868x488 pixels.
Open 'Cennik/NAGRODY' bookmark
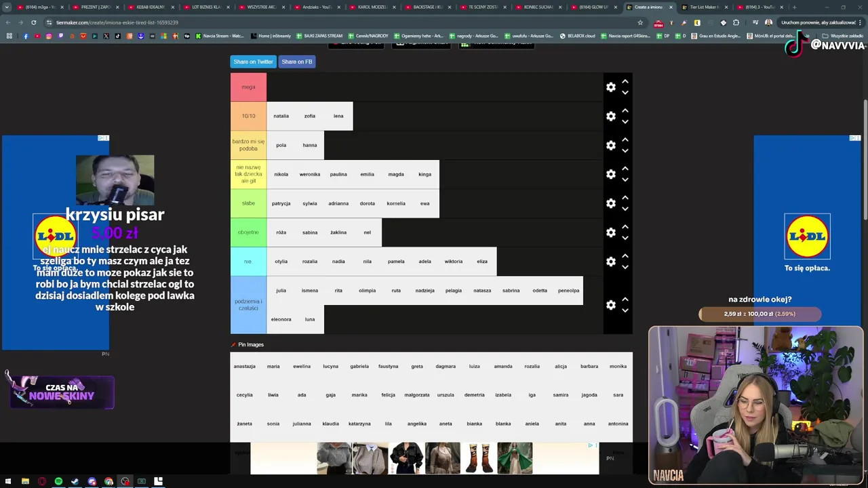point(369,36)
